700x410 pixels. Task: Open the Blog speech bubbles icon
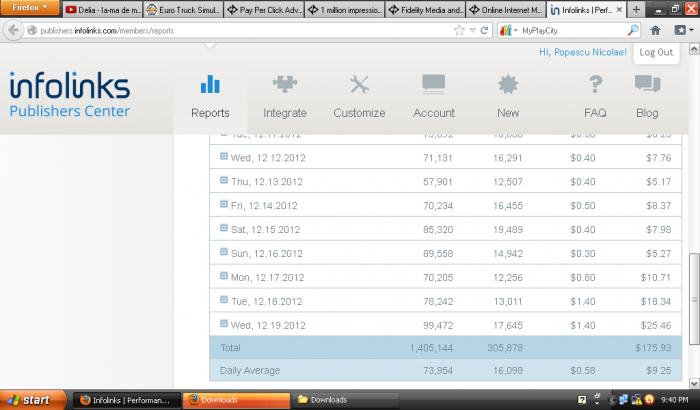[x=647, y=84]
